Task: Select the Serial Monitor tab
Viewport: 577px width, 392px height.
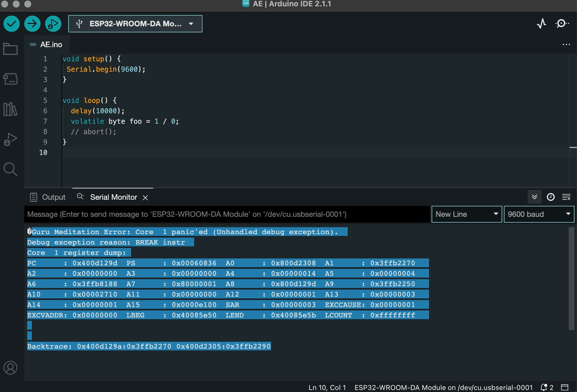Action: [x=113, y=197]
